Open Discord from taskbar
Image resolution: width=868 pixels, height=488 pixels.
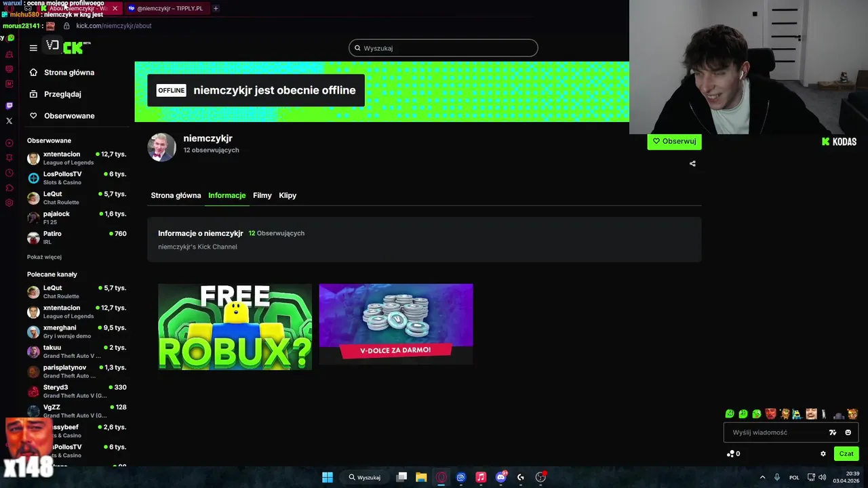pyautogui.click(x=501, y=477)
